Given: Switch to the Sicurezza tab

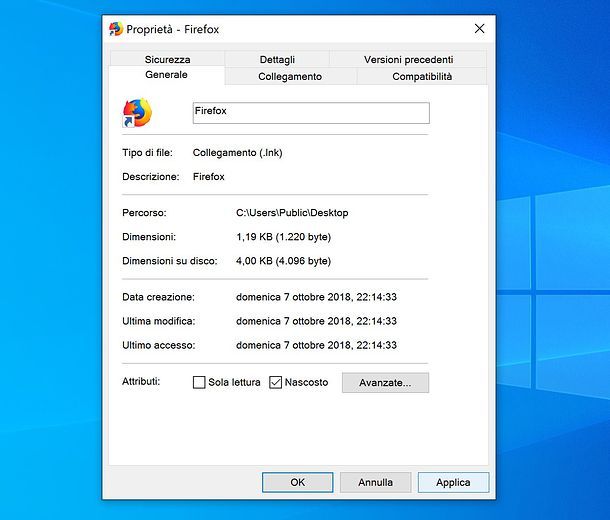Looking at the screenshot, I should pos(167,59).
